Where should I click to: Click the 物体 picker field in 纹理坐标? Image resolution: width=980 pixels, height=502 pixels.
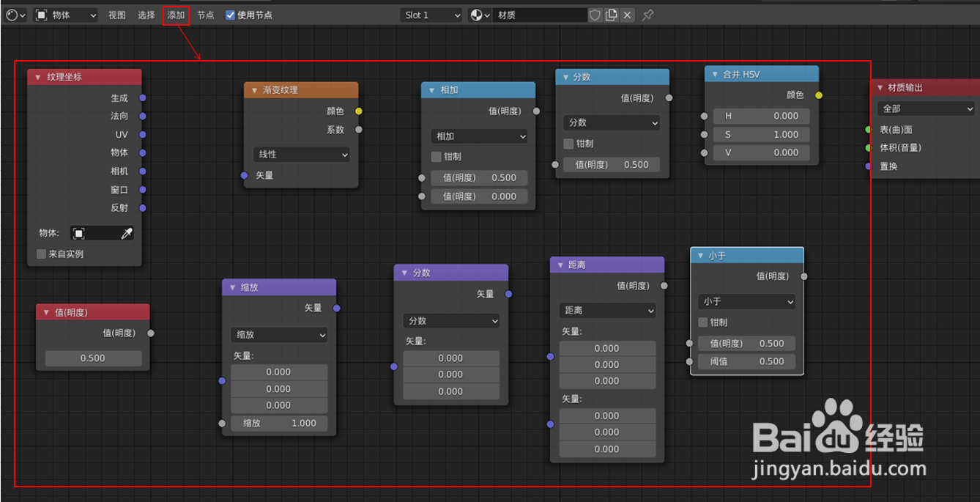[102, 233]
